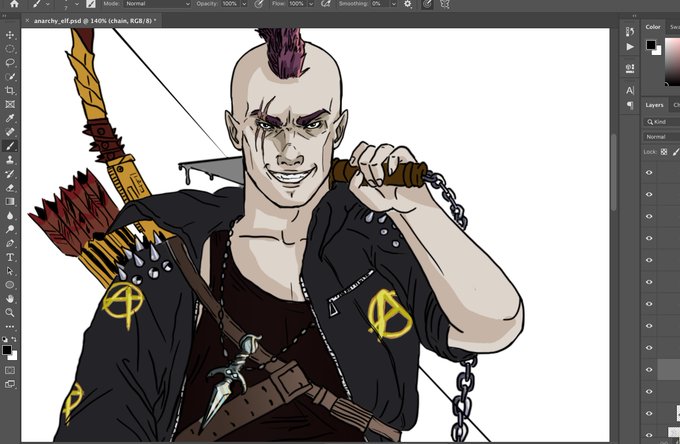
Task: Open the layer blending mode Normal dropdown
Action: coord(661,137)
